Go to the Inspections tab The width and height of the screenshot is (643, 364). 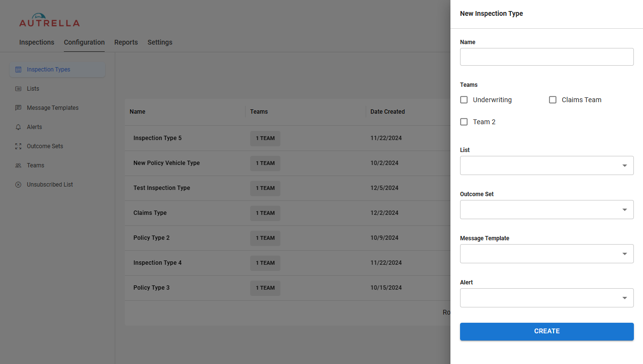(36, 42)
